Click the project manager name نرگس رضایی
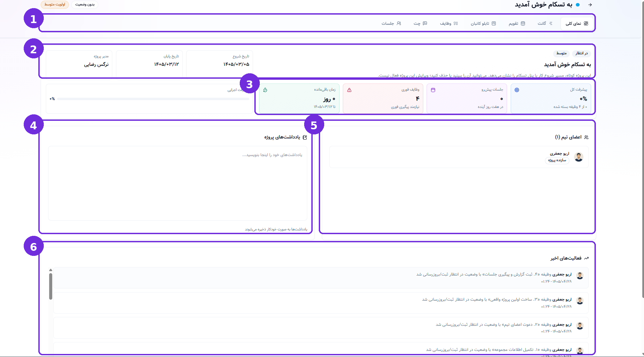Image resolution: width=644 pixels, height=357 pixels. (x=96, y=64)
